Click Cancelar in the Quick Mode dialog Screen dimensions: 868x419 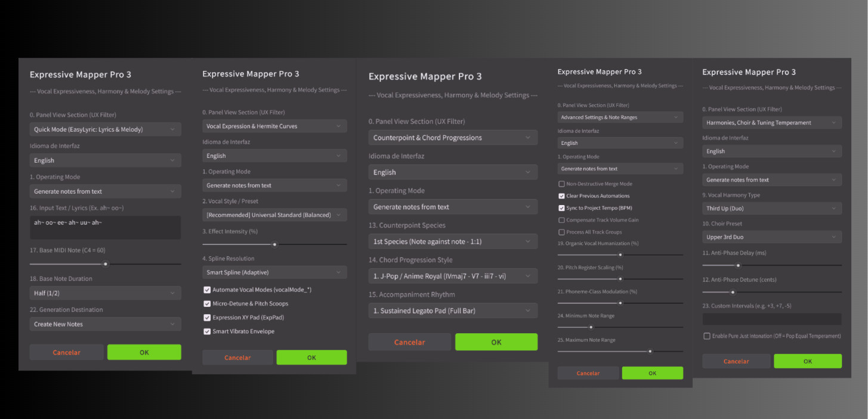pos(66,352)
